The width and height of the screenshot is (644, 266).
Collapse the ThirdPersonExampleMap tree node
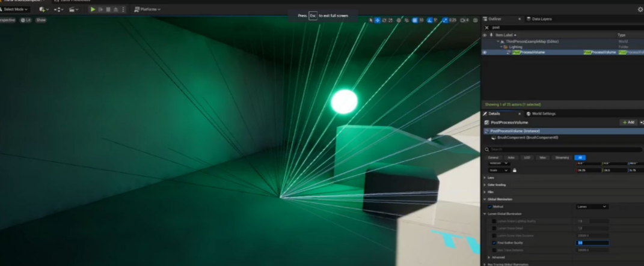498,41
